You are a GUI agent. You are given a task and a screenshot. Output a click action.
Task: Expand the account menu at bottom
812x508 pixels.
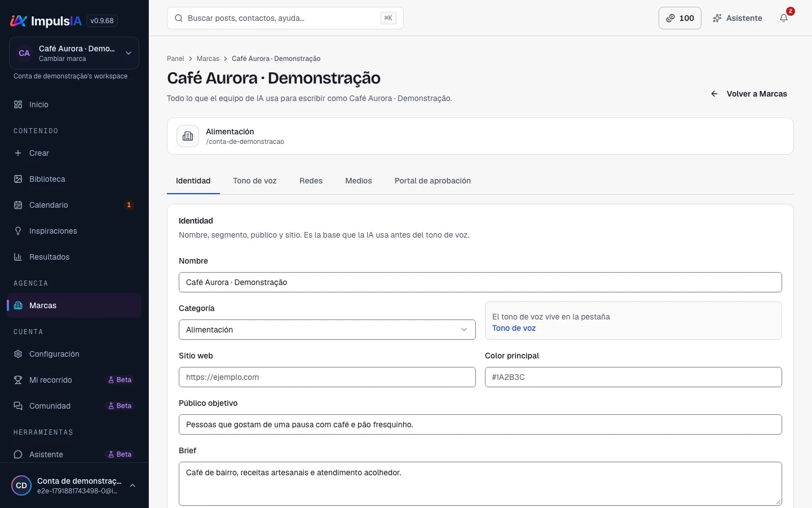74,485
